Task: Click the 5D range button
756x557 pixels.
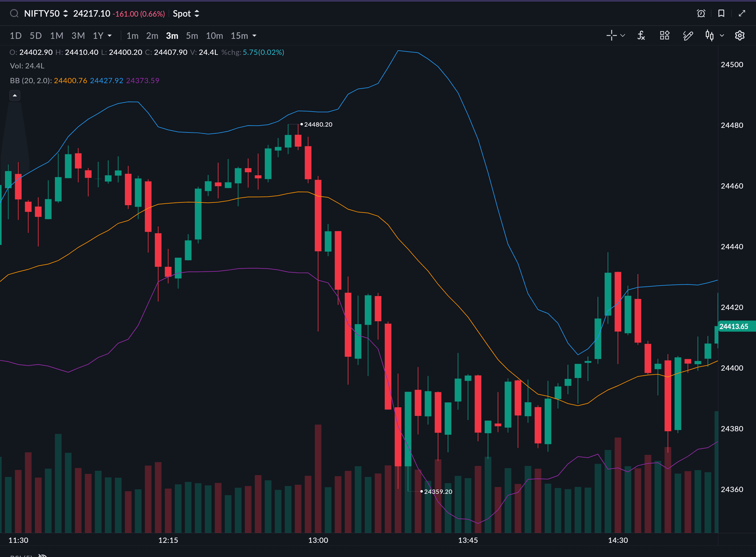Action: coord(36,36)
